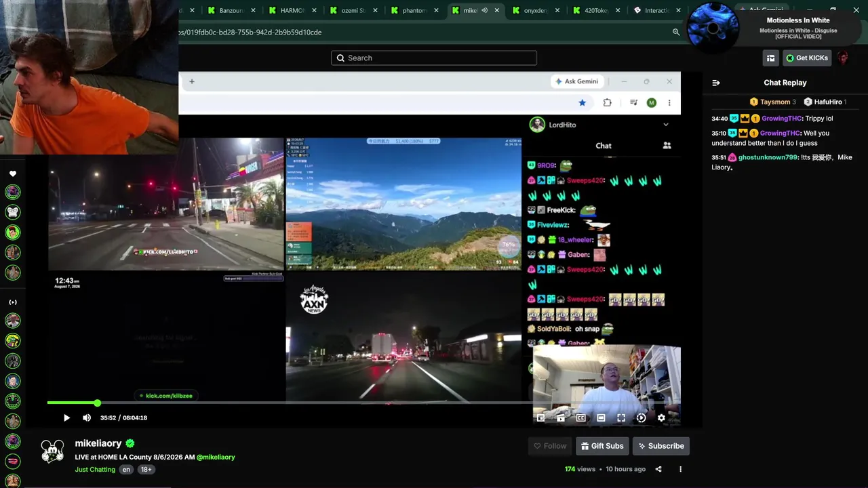The image size is (868, 488).
Task: Add new tab in the streamed browser
Action: point(192,81)
